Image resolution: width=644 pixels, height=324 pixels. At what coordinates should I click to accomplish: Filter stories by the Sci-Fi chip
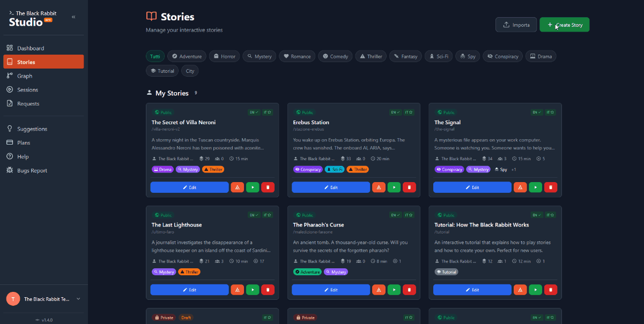tap(438, 56)
